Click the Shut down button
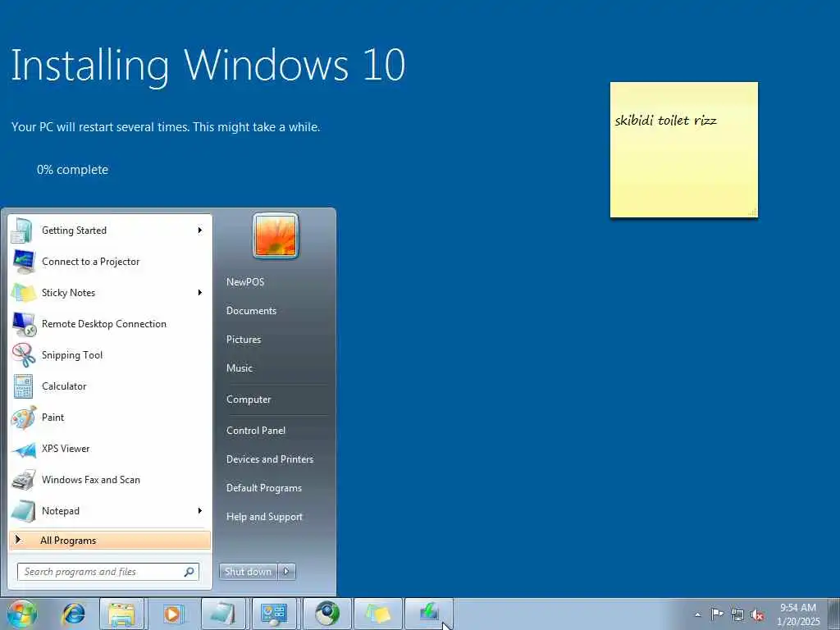840x630 pixels. pyautogui.click(x=249, y=572)
